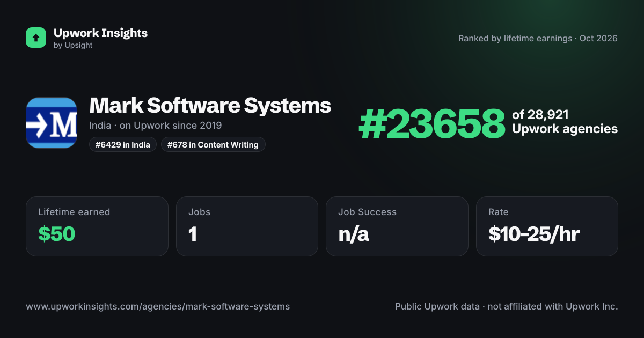Click 'India · on Upwork since 2019' line
This screenshot has width=644, height=338.
pyautogui.click(x=156, y=126)
